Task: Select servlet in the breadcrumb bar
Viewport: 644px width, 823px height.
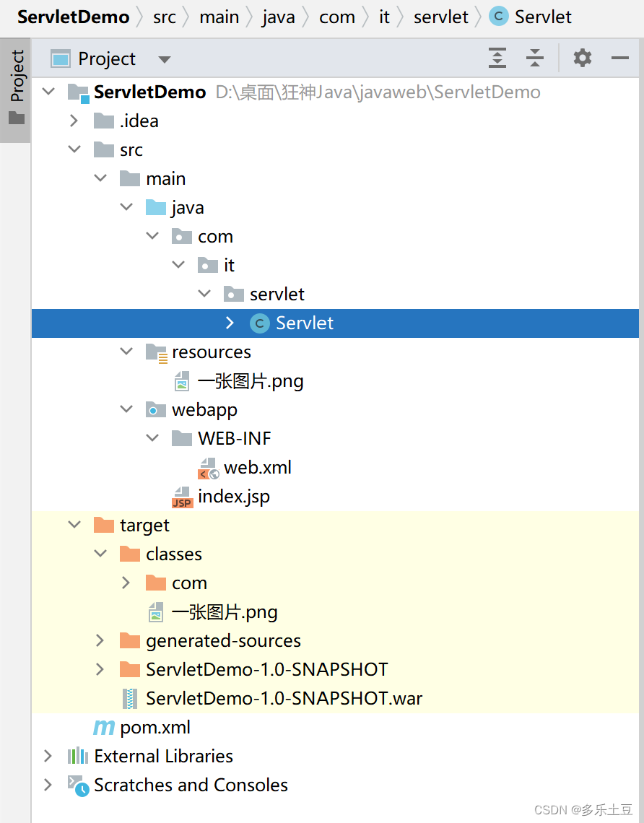Action: tap(440, 17)
